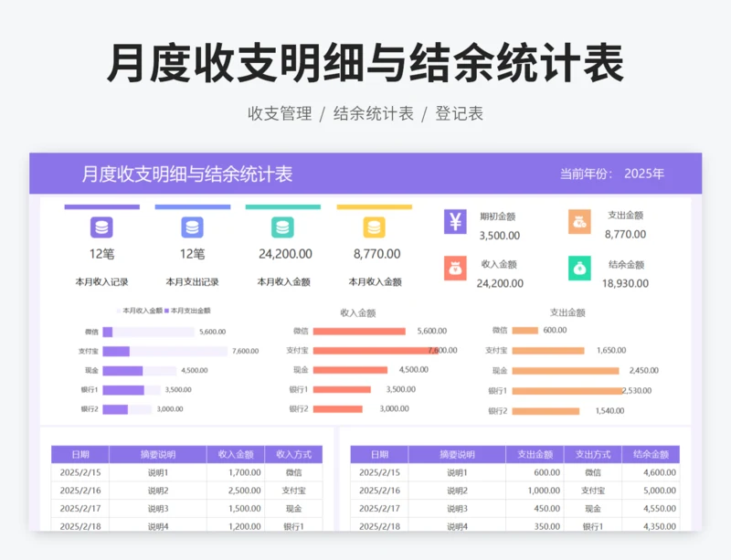Screen dimensions: 731x560
Task: Click the purple 银行1 bar in the combined chart
Action: click(x=123, y=390)
